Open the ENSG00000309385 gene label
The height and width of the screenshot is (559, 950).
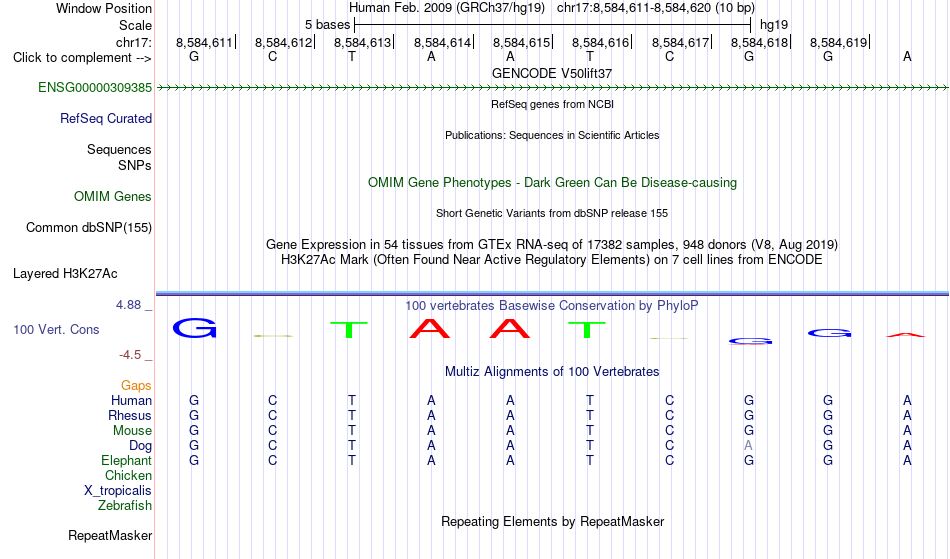(x=95, y=88)
